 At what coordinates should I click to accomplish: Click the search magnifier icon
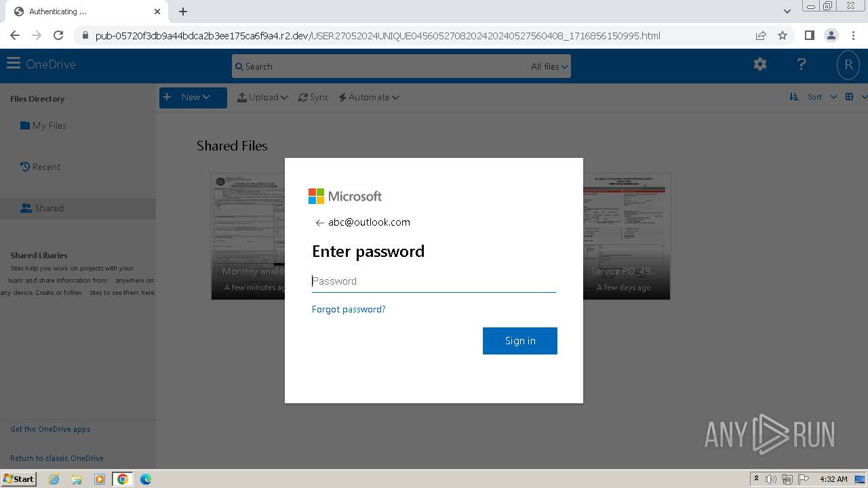click(x=239, y=66)
